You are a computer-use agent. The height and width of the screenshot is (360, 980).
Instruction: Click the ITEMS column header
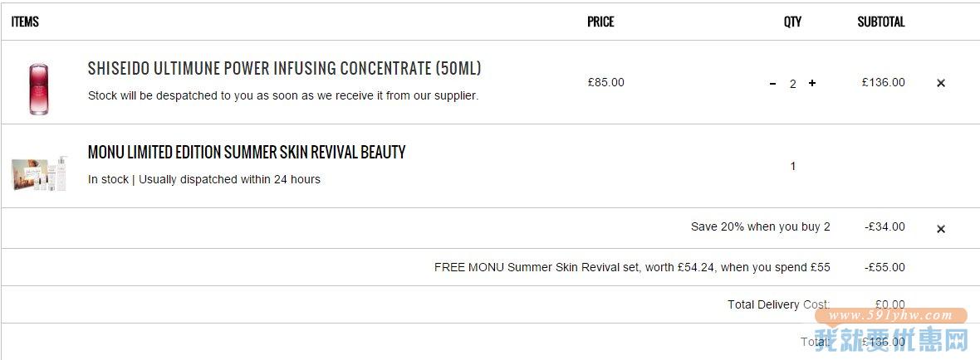tap(25, 22)
